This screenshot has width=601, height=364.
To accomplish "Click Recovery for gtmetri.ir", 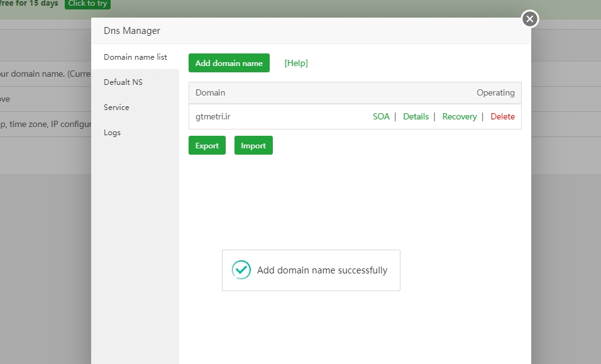I will point(460,116).
